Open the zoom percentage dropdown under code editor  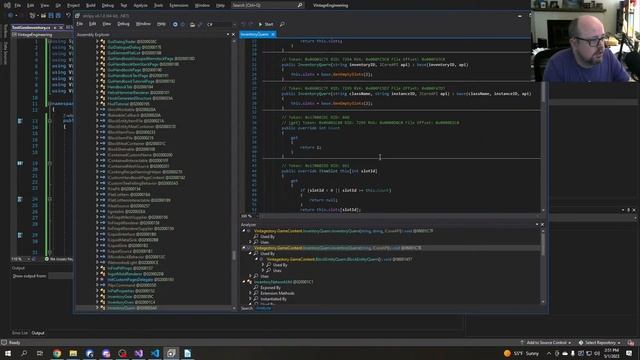[x=249, y=216]
